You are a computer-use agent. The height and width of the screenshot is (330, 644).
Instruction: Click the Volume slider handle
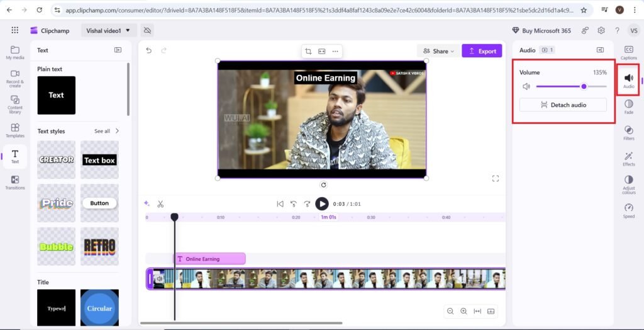(x=584, y=86)
